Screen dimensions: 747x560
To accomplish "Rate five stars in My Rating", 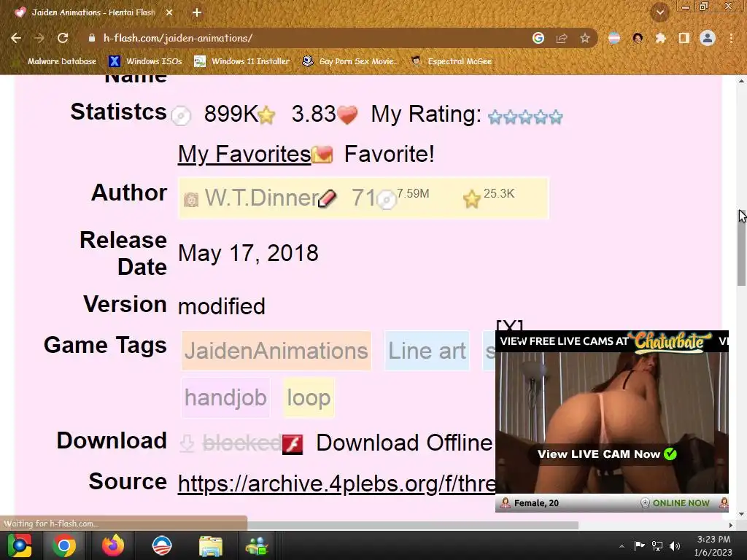I will (x=556, y=117).
